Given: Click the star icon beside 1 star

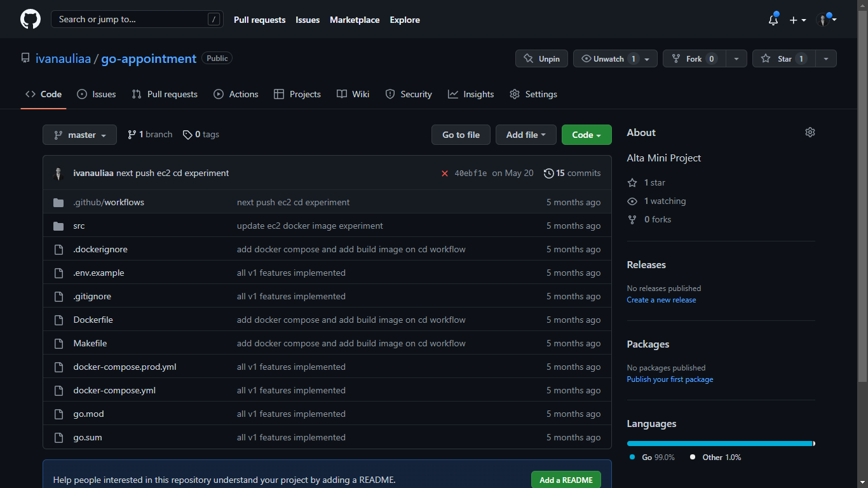Looking at the screenshot, I should [x=632, y=182].
